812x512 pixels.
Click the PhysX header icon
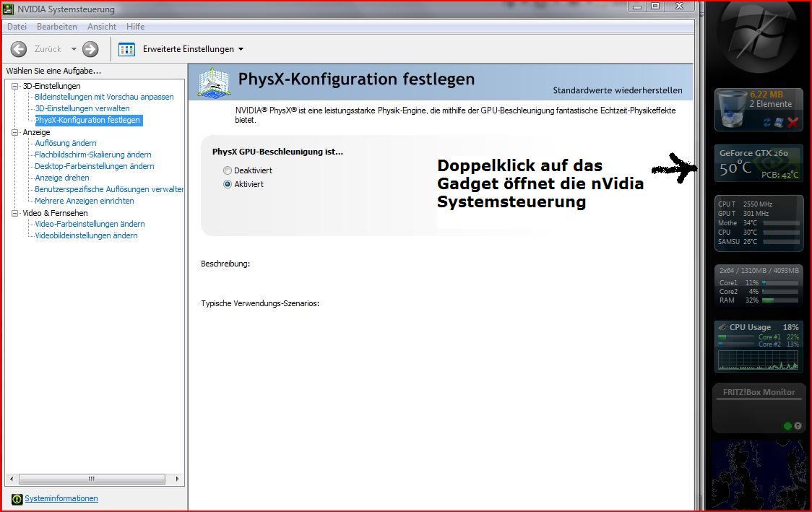[213, 82]
